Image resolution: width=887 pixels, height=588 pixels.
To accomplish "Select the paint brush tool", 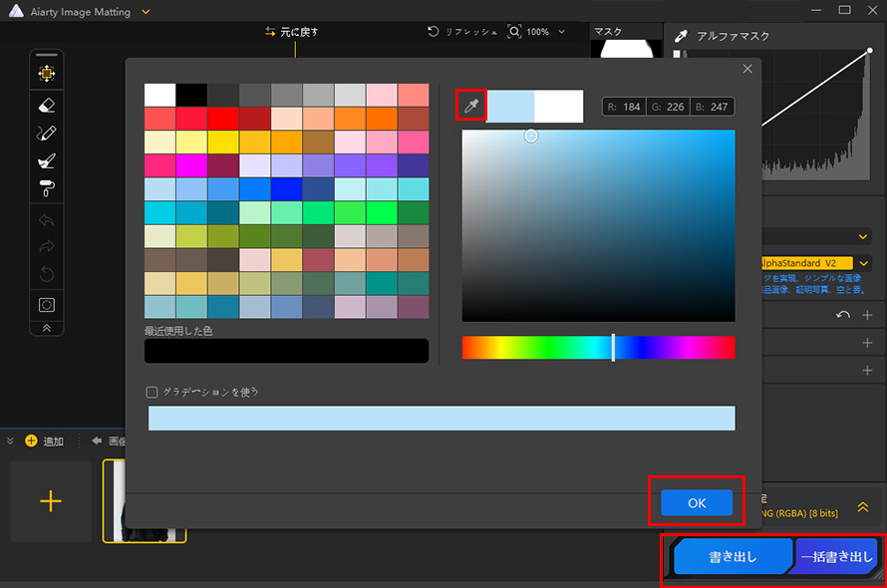I will tap(47, 160).
